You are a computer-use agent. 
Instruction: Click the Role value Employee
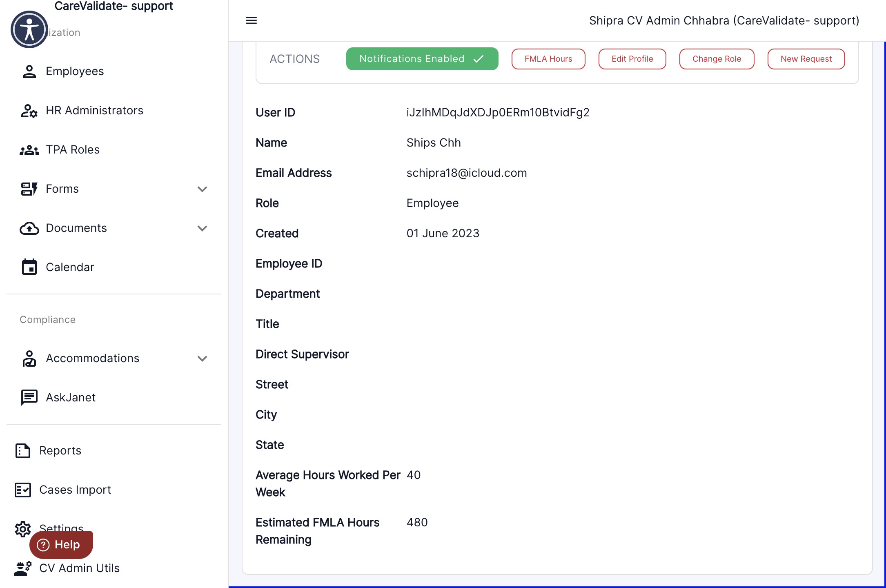pyautogui.click(x=432, y=203)
